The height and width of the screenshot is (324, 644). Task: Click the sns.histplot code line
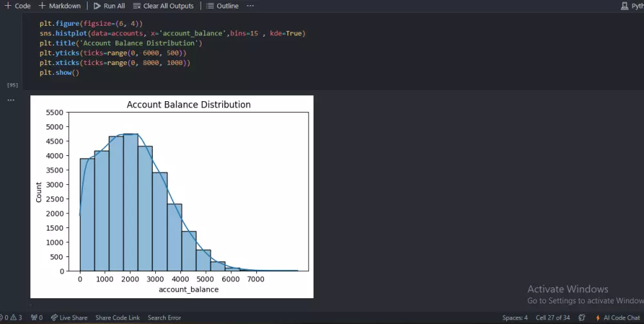pyautogui.click(x=173, y=33)
